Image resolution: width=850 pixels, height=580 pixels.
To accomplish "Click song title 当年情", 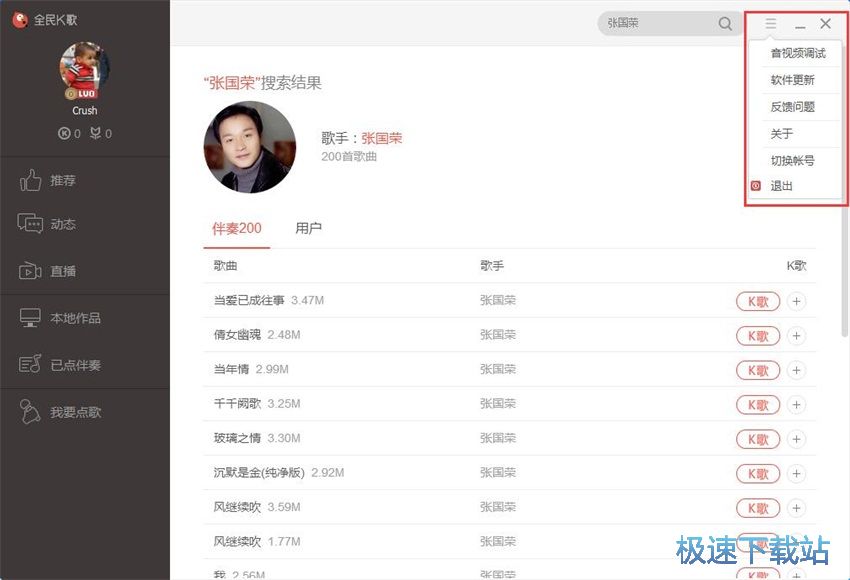I will coord(231,369).
